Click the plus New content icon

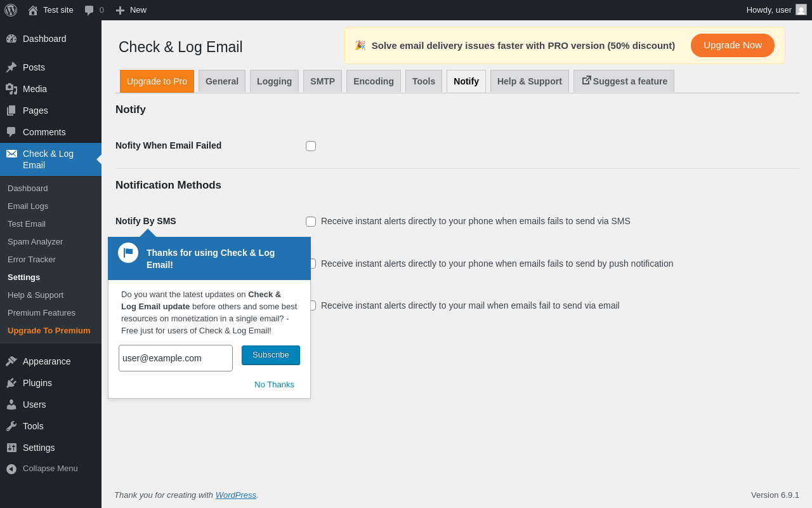[120, 10]
